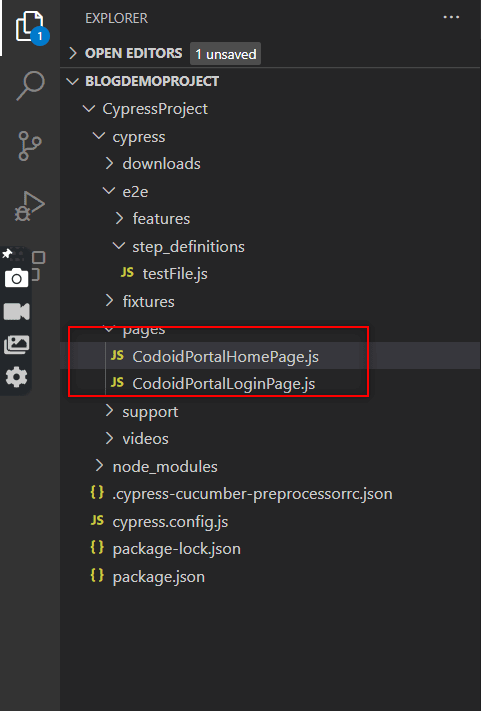Open the Explorer view icon
481x711 pixels.
pos(30,27)
